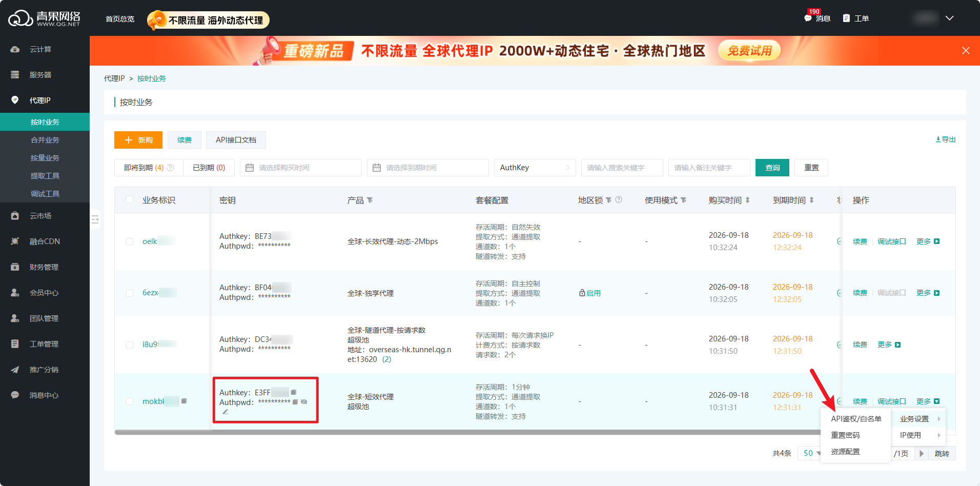Click the help icon next to 地区锁

619,199
